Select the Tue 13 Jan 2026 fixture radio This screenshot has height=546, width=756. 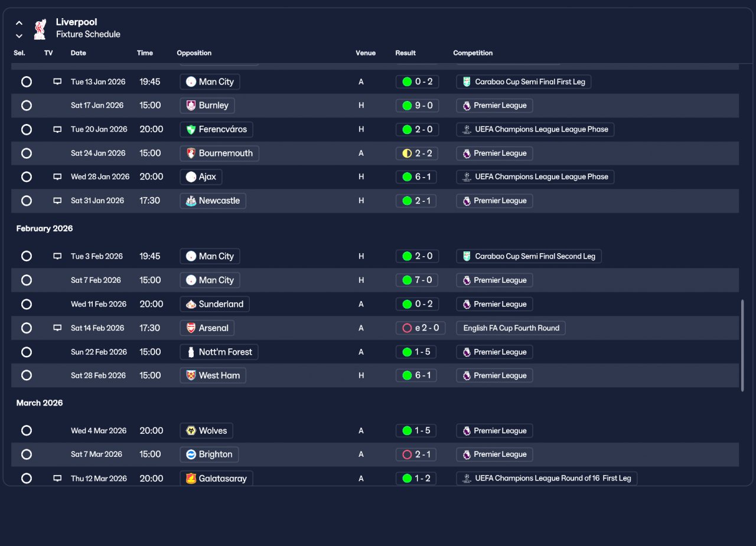(27, 81)
